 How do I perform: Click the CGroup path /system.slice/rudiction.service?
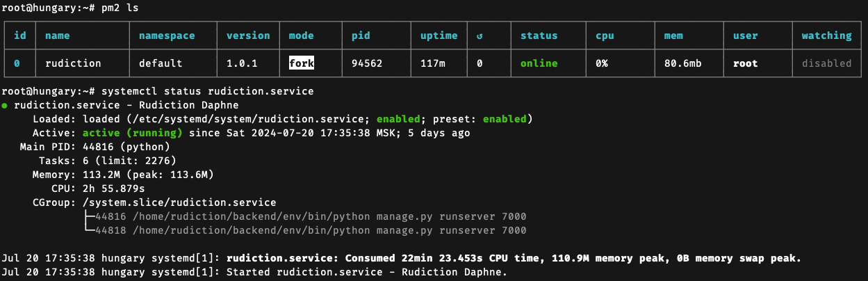tap(179, 202)
